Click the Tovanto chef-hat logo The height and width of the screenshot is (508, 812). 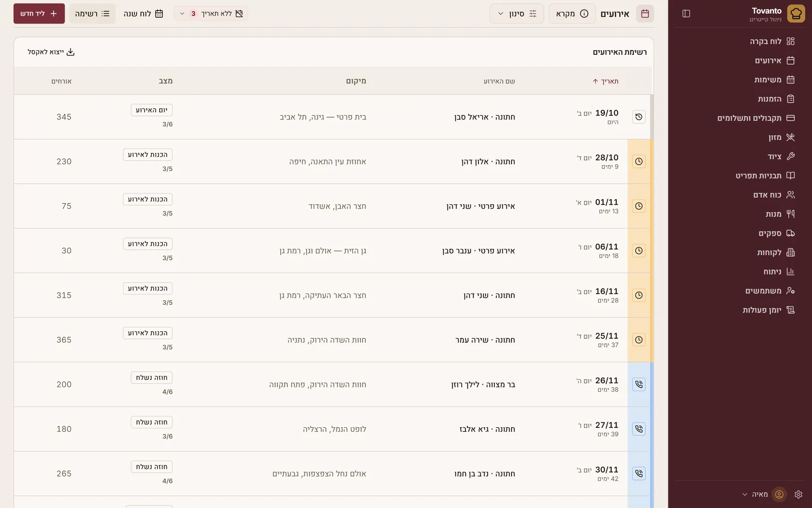coord(796,14)
